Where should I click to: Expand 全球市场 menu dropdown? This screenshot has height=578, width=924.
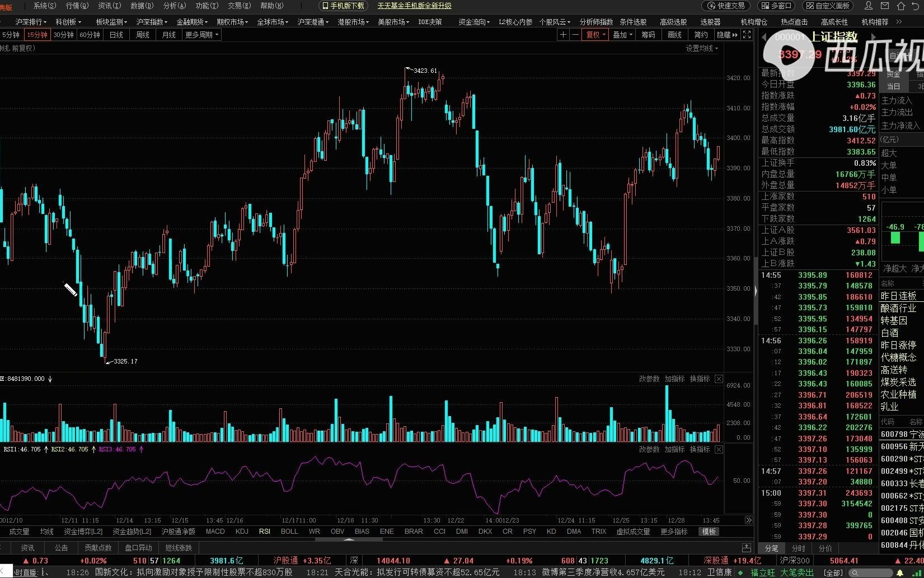pyautogui.click(x=273, y=22)
